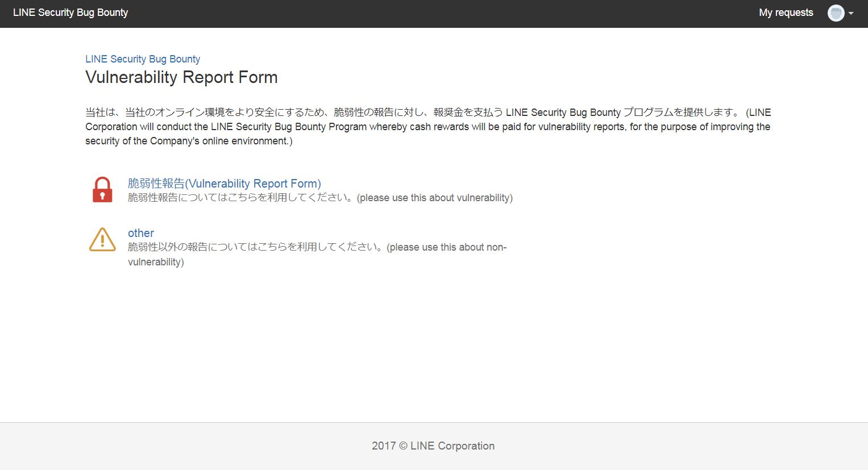Select the 'other' report form link
This screenshot has width=868, height=470.
(141, 233)
